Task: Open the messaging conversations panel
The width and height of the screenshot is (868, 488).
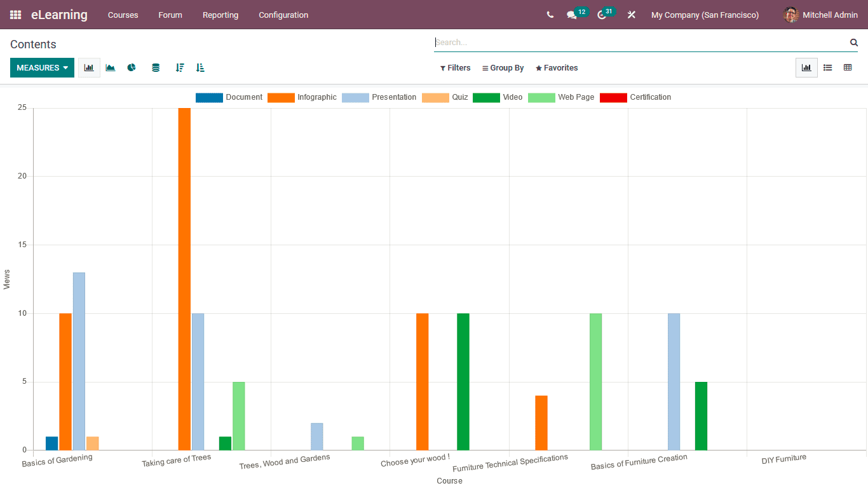Action: point(573,14)
